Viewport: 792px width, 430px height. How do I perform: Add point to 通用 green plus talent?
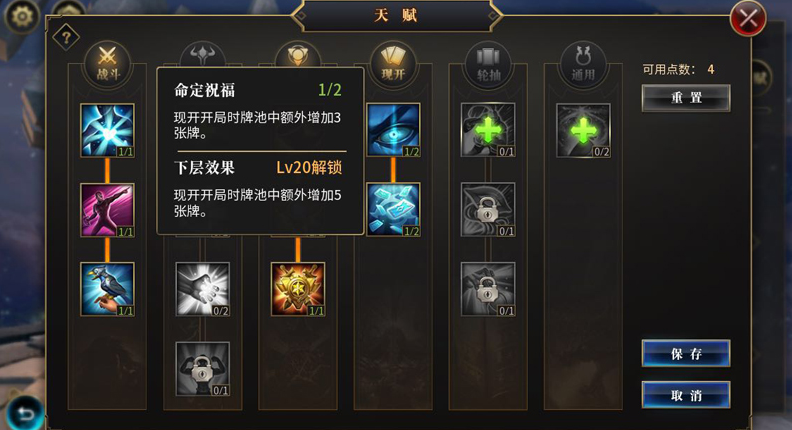(x=583, y=130)
